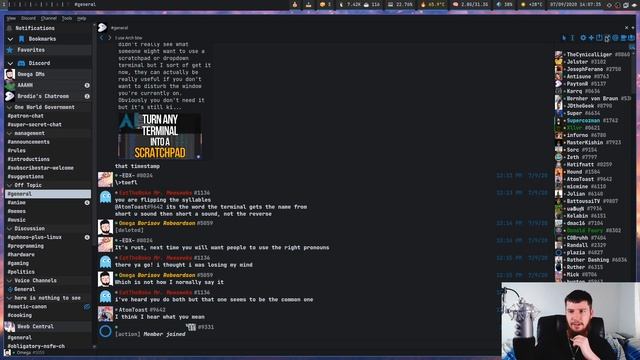Open the Channel menu

[49, 18]
